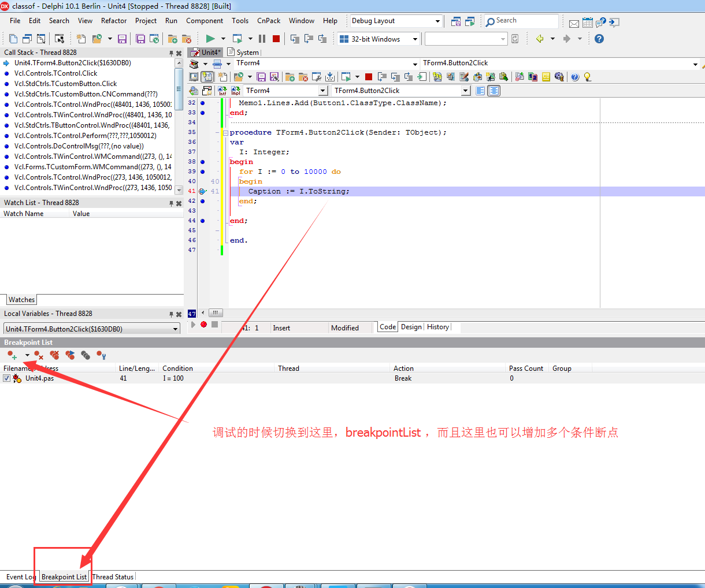Viewport: 705px width, 588px height.
Task: Delete selected breakpoint icon
Action: [x=39, y=355]
